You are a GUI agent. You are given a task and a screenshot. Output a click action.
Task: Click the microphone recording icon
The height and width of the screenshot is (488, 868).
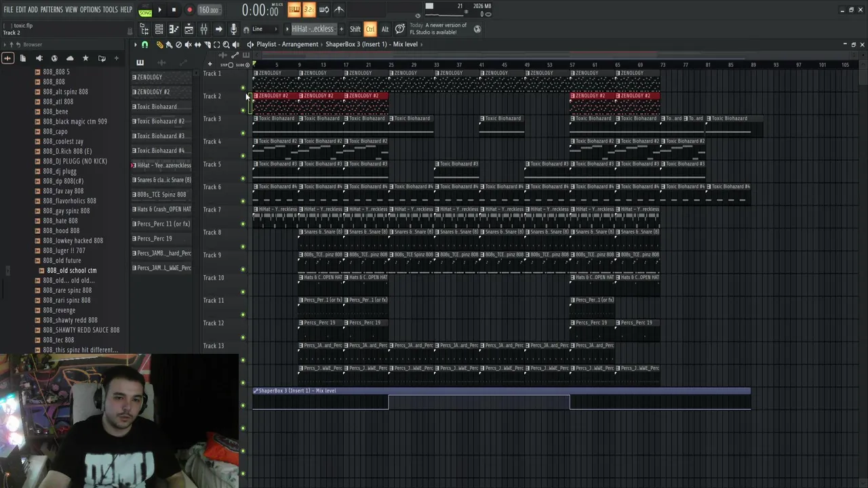coord(233,29)
